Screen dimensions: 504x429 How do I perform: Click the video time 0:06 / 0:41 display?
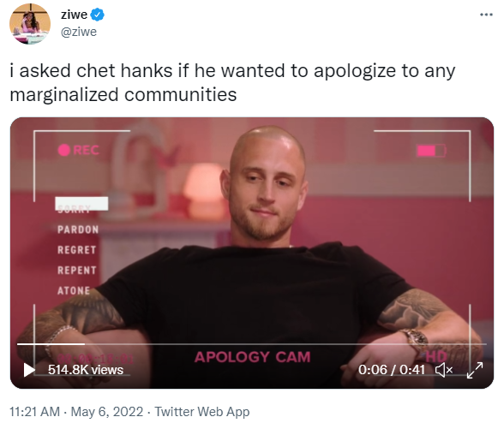pos(392,370)
